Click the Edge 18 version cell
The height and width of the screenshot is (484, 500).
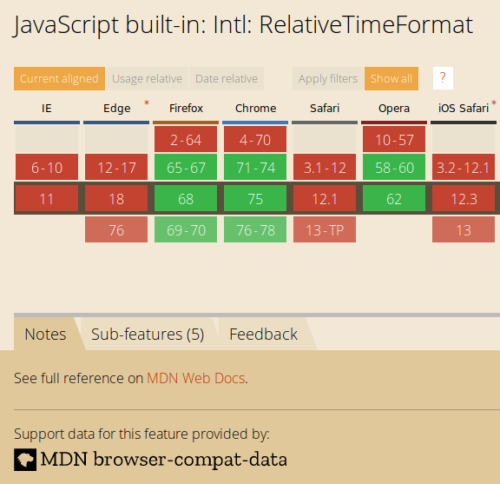coord(116,199)
